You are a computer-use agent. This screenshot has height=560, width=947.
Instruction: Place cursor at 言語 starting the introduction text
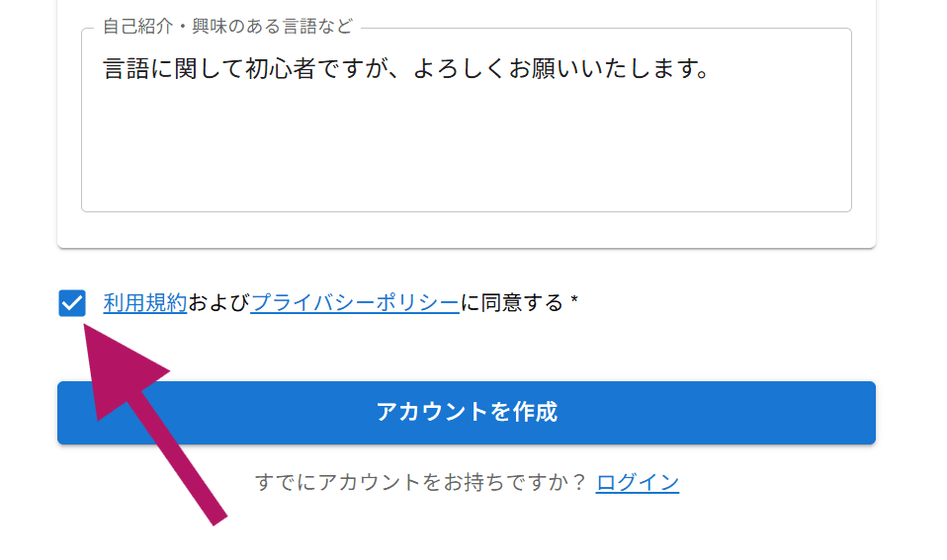(x=105, y=69)
